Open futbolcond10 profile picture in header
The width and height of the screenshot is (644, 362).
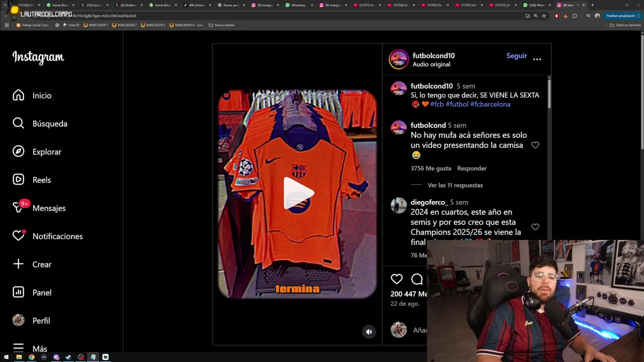[x=398, y=59]
